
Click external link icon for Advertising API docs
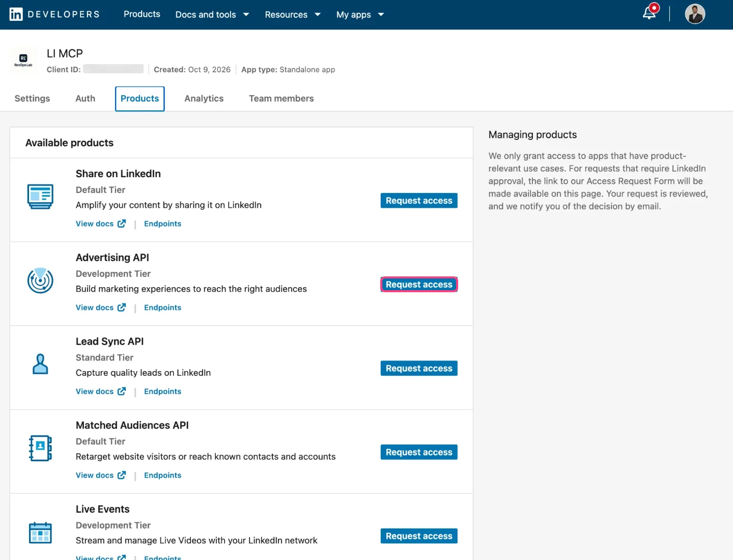point(122,307)
